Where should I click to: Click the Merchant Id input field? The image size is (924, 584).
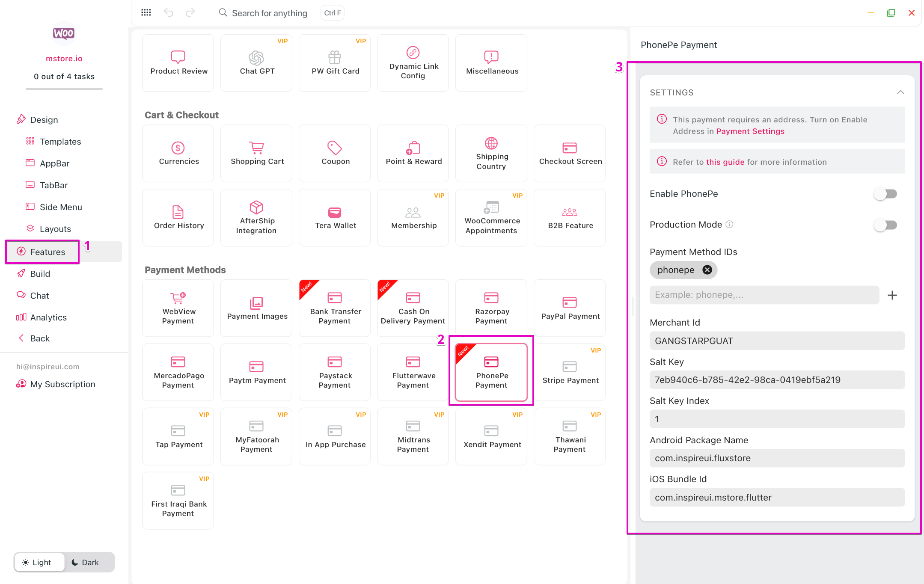pyautogui.click(x=777, y=341)
